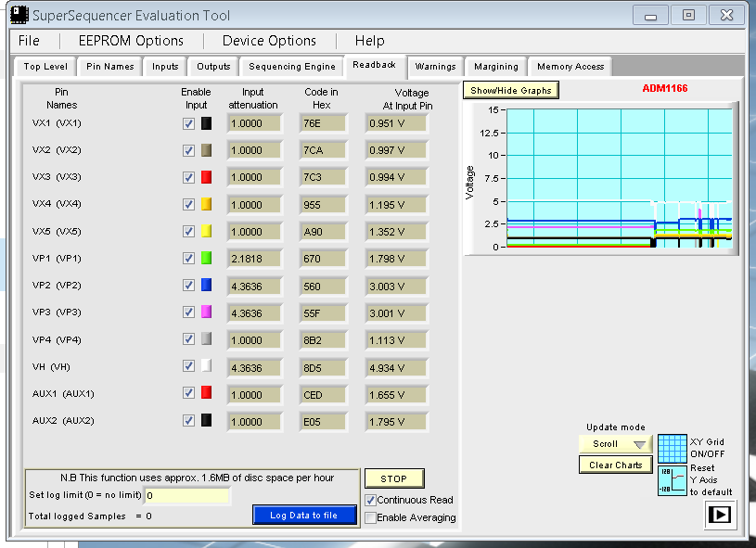This screenshot has width=756, height=548.
Task: Select the Readback tab
Action: (374, 65)
